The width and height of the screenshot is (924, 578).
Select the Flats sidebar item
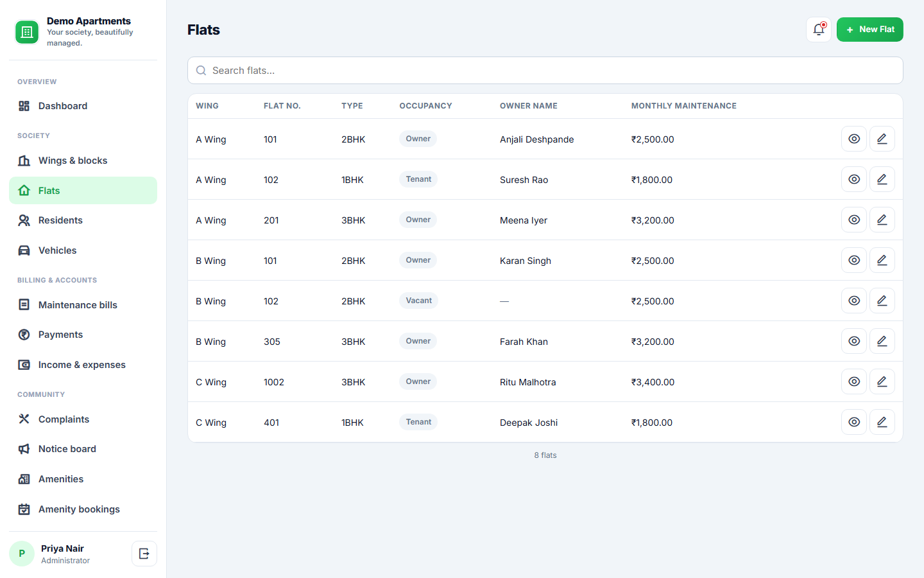pos(83,191)
